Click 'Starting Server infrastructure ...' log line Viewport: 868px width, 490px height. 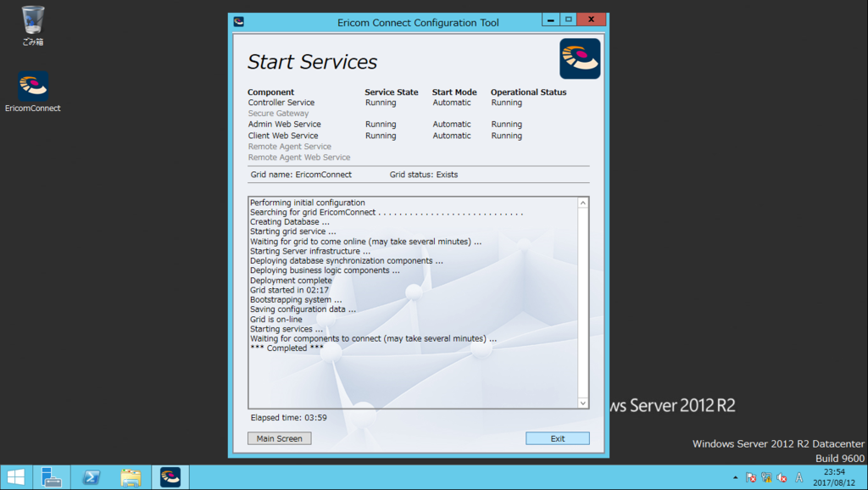pos(310,252)
